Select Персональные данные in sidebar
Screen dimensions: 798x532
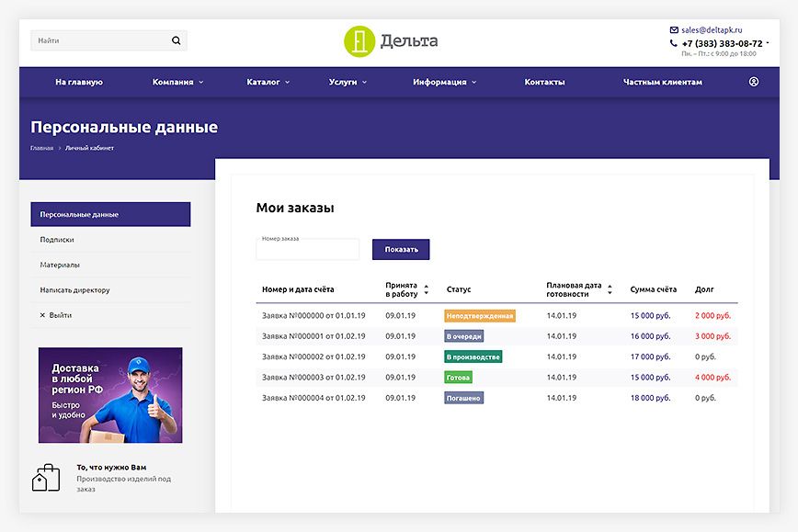pyautogui.click(x=110, y=214)
